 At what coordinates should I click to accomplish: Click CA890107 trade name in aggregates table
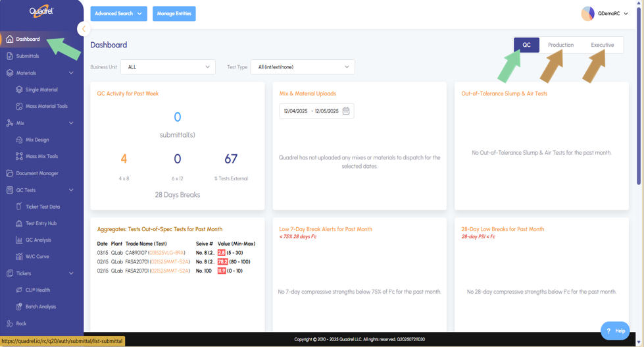pos(136,253)
